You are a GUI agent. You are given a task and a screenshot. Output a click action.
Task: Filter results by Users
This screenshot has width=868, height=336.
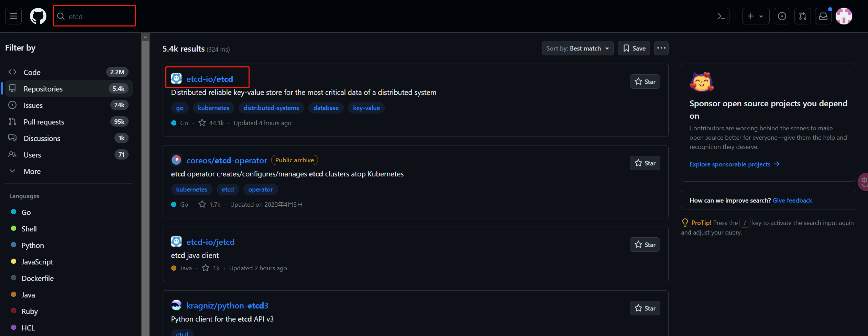pyautogui.click(x=69, y=155)
